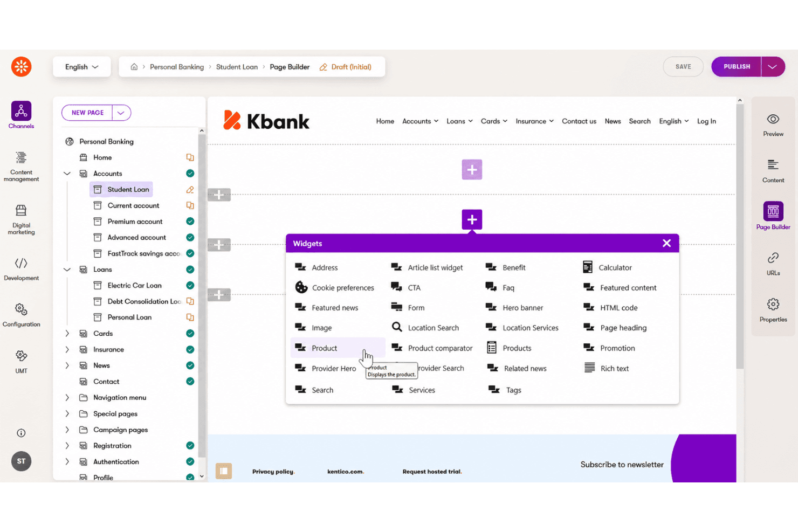Click the dark purple add widget plus button
Viewport: 798px width, 532px height.
point(472,219)
